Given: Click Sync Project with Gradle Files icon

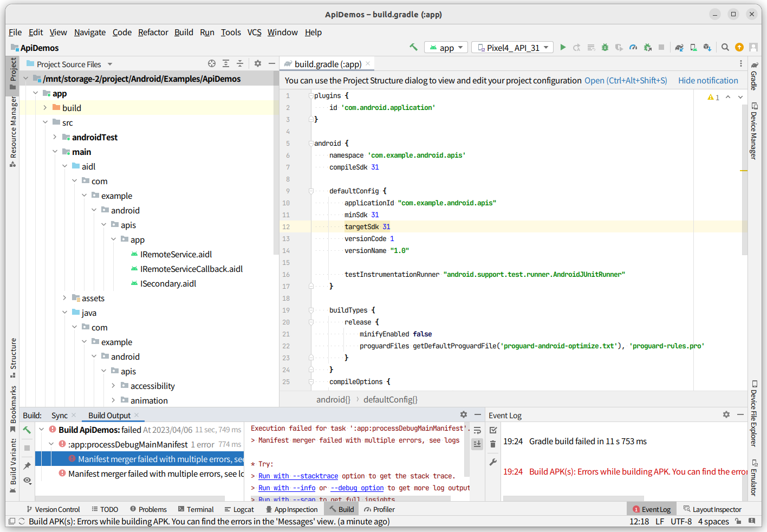Looking at the screenshot, I should tap(679, 47).
